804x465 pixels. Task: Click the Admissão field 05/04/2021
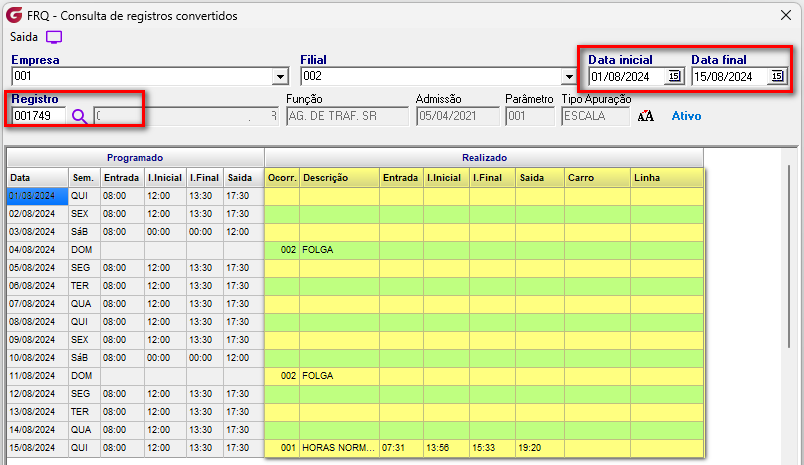(x=457, y=116)
